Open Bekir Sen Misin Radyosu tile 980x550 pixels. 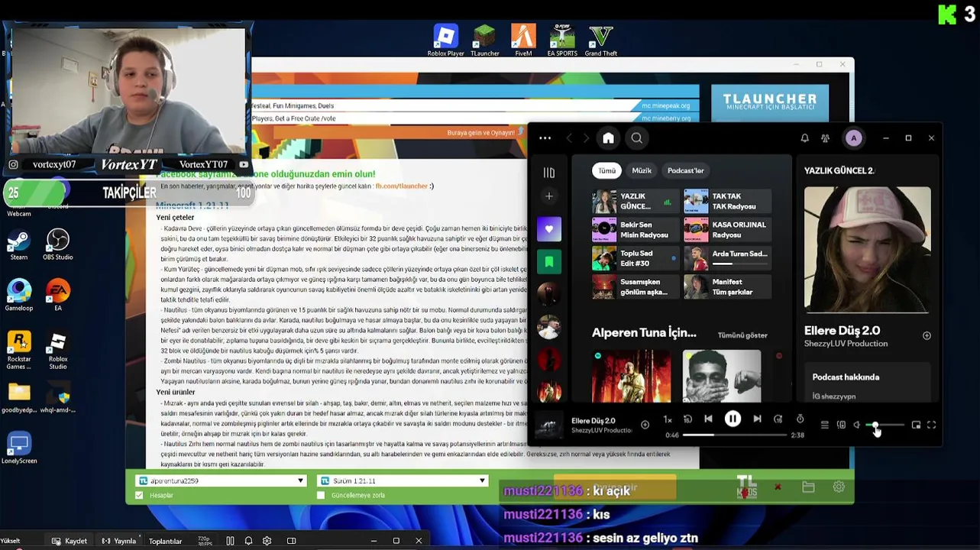(636, 230)
